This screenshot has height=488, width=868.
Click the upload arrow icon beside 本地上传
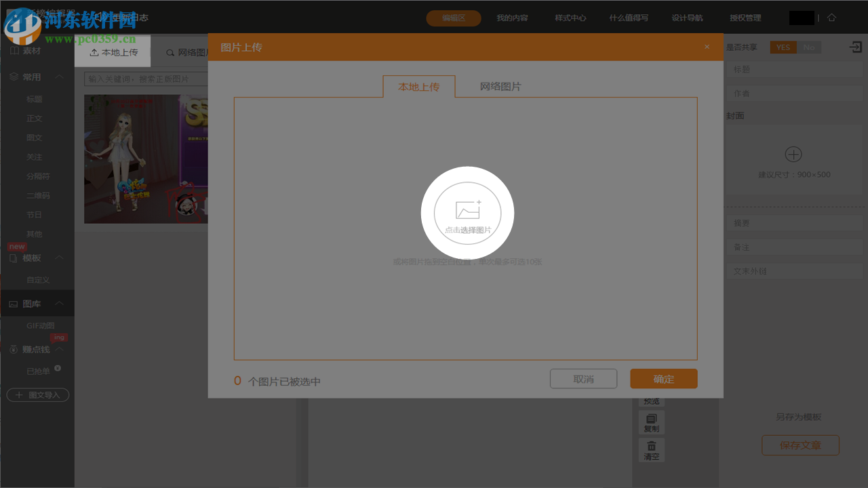94,52
